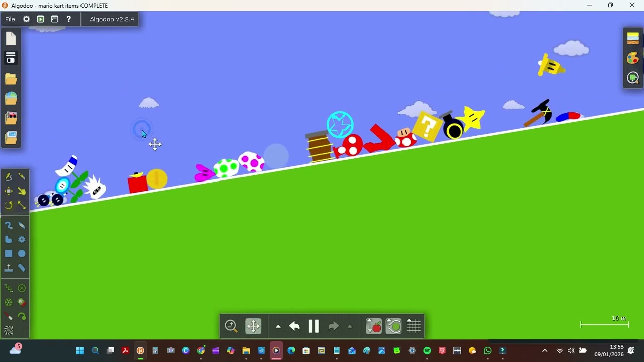The height and width of the screenshot is (362, 644).
Task: Select the Drag hand tool
Action: [x=22, y=191]
